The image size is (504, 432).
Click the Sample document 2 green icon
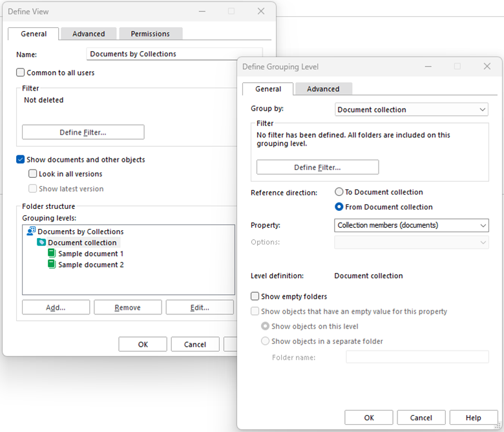pos(52,264)
